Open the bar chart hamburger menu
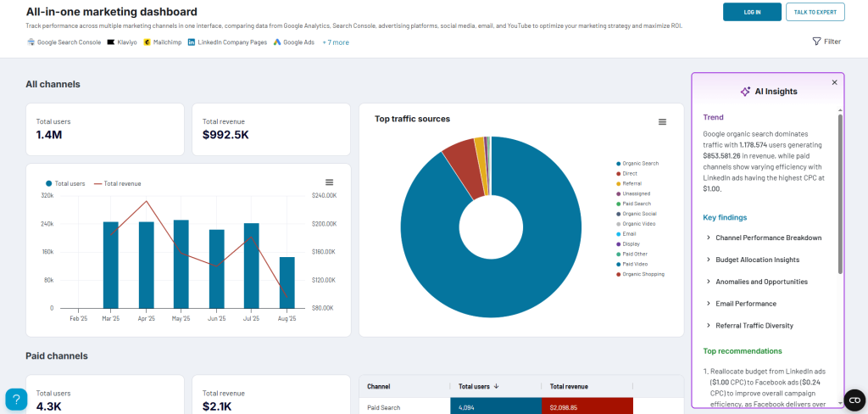 click(329, 182)
